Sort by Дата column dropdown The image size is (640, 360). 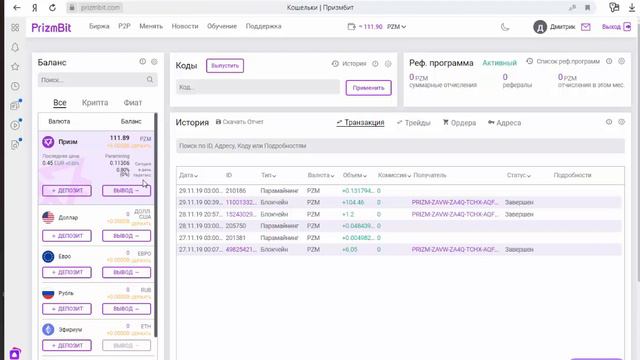[189, 175]
